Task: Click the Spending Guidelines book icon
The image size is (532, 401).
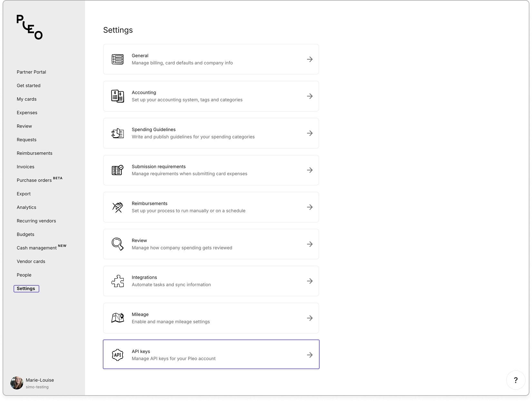Action: click(x=118, y=133)
